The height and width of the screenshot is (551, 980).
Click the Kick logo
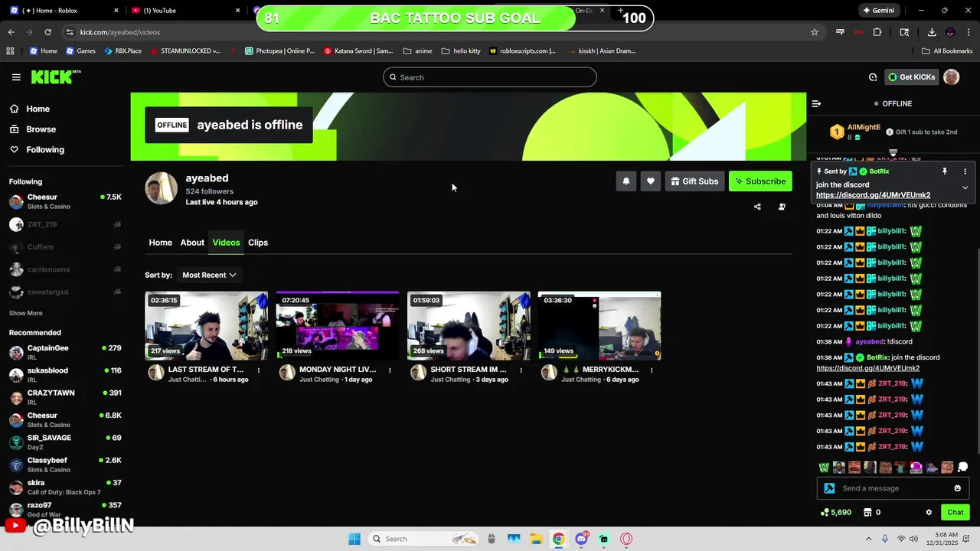pyautogui.click(x=55, y=77)
